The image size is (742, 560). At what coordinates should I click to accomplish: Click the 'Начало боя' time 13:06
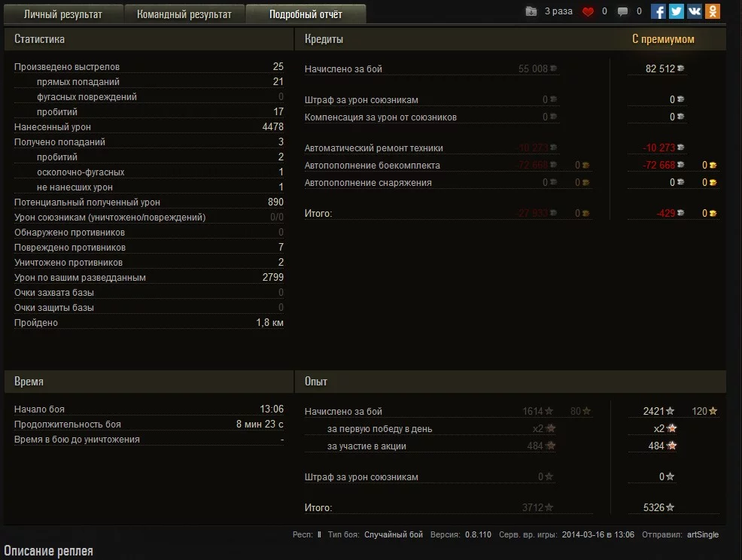click(271, 409)
